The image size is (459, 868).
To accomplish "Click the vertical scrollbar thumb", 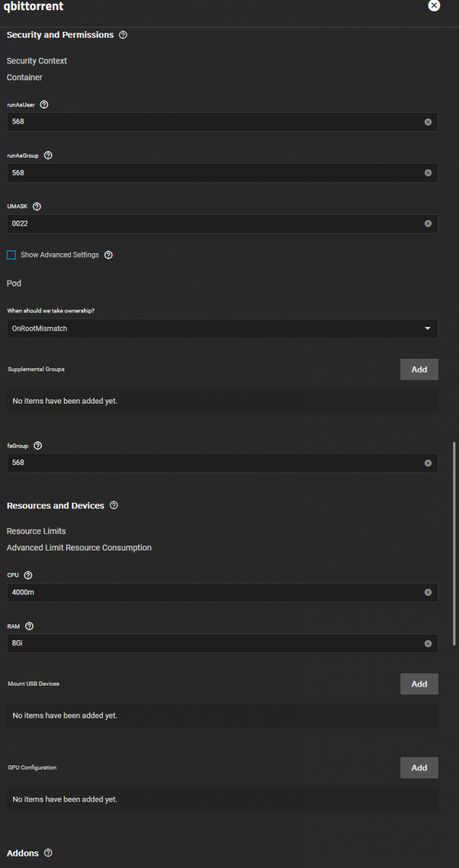I will [x=454, y=542].
